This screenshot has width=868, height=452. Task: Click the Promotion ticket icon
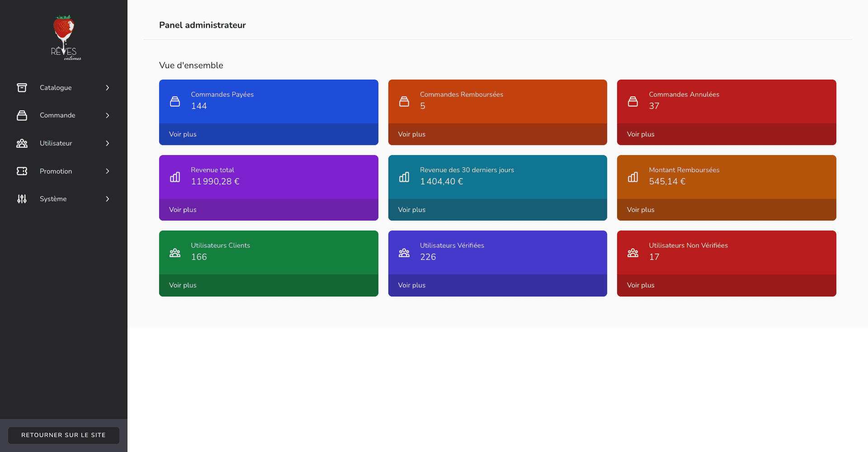click(x=22, y=171)
